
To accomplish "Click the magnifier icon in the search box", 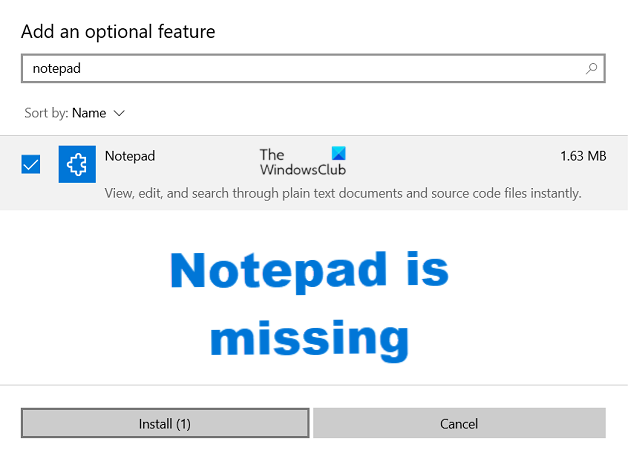I will click(591, 69).
